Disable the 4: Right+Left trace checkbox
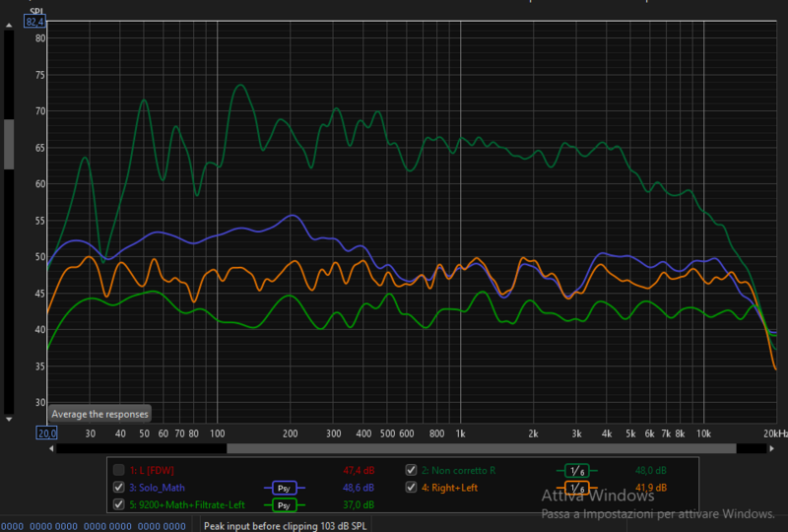788x532 pixels. (412, 488)
